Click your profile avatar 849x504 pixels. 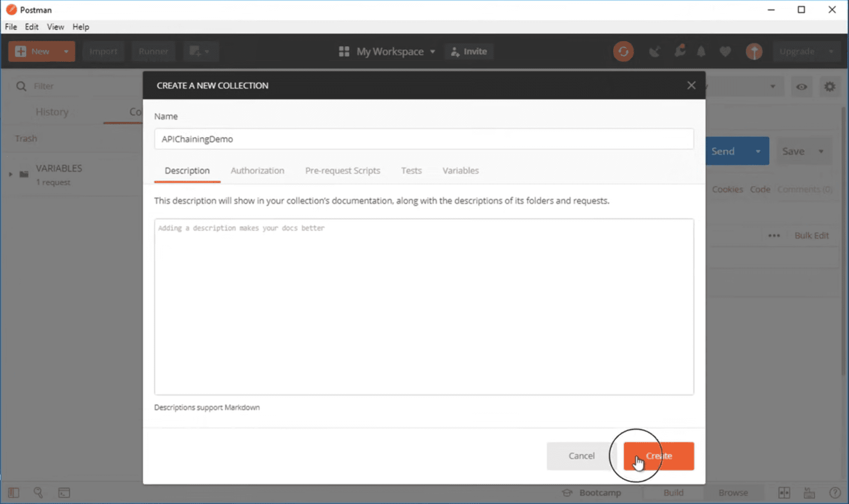(754, 51)
